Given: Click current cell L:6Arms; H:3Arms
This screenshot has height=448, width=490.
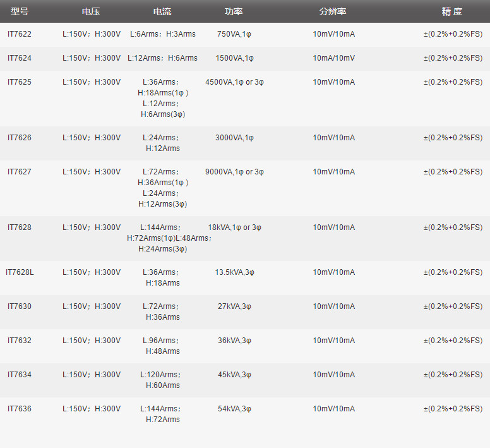Looking at the screenshot, I should (163, 34).
